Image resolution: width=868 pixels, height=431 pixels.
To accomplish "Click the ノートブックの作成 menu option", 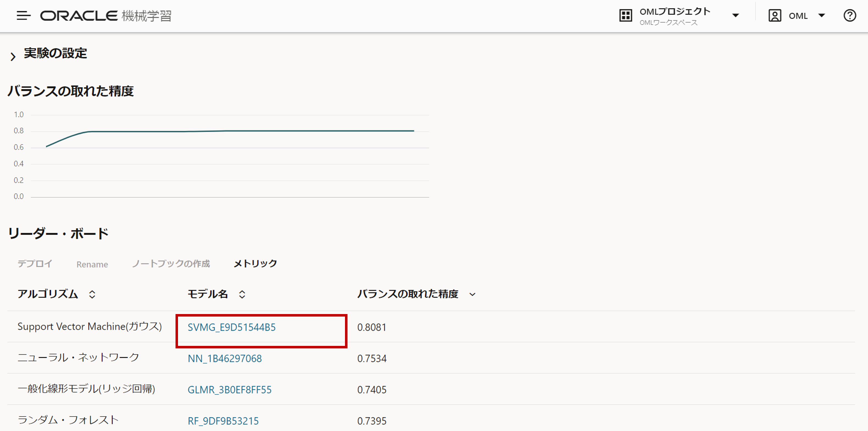I will coord(171,264).
